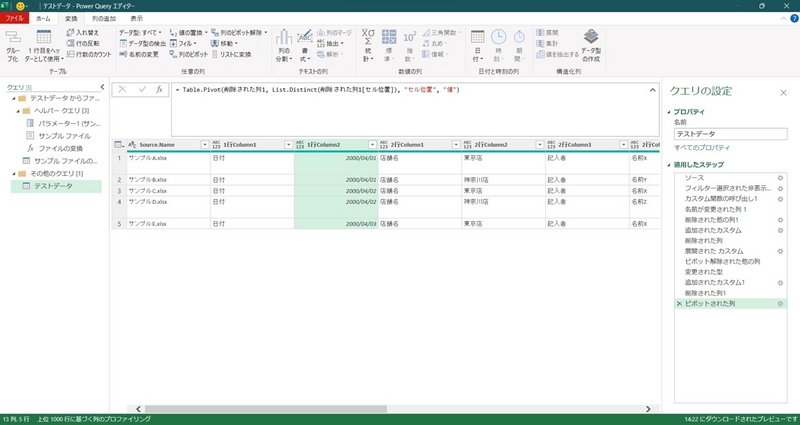Open filter dropdown of Source.Name column
The width and height of the screenshot is (800, 425).
[x=205, y=145]
